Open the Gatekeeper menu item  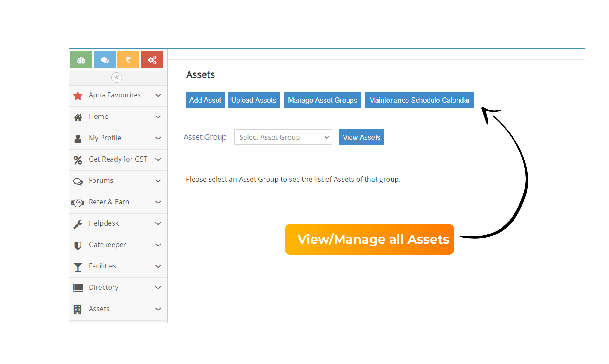[118, 245]
